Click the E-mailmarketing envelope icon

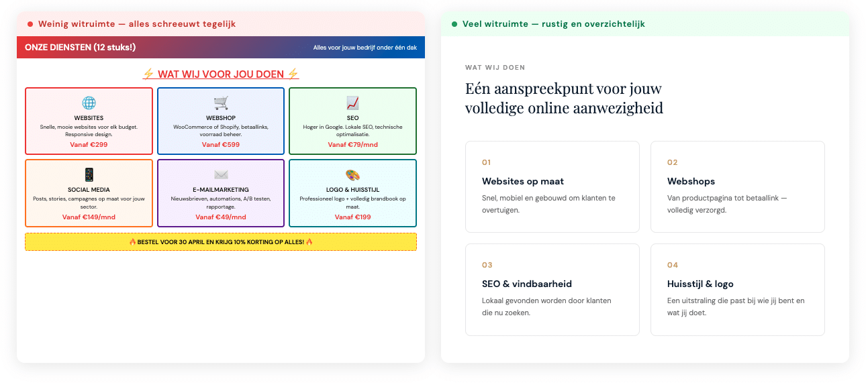(221, 175)
